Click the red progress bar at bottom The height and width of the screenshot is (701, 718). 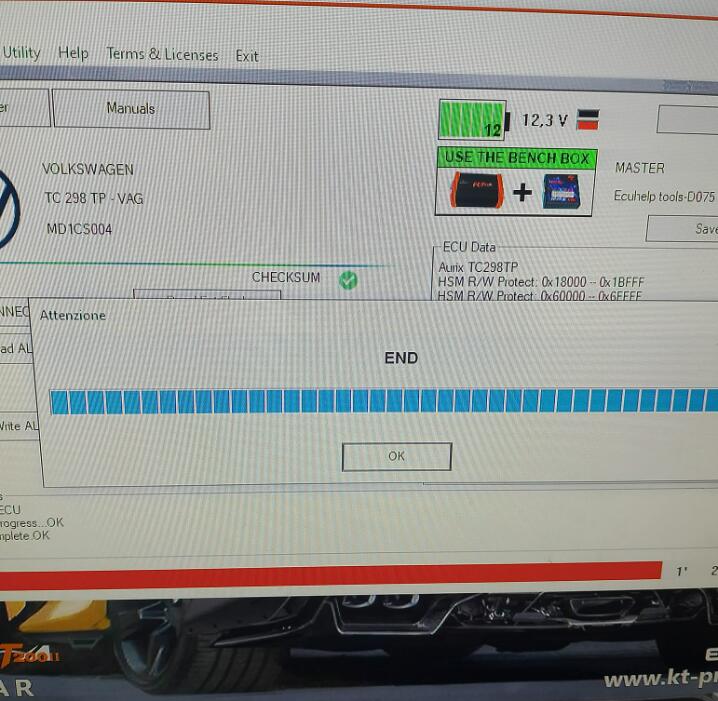331,576
